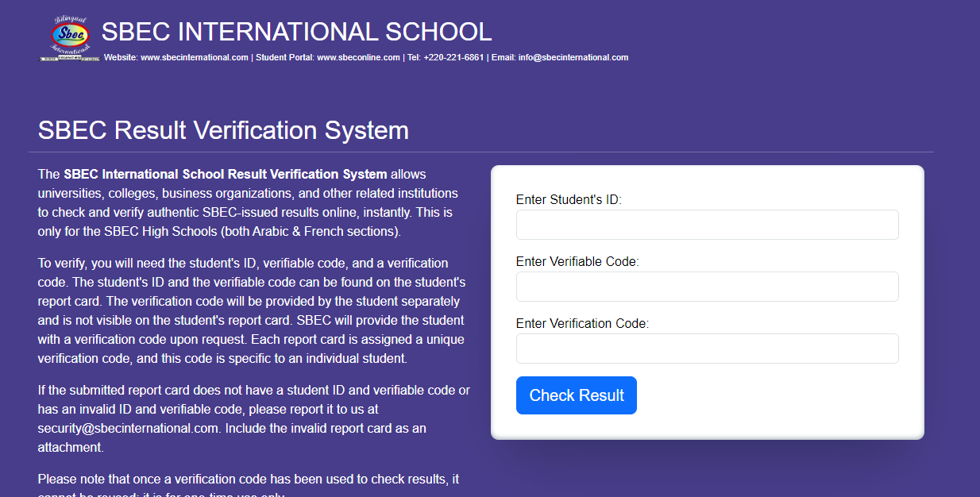Click the "Enter Verifiable Code:" label
The height and width of the screenshot is (497, 980).
pos(577,262)
